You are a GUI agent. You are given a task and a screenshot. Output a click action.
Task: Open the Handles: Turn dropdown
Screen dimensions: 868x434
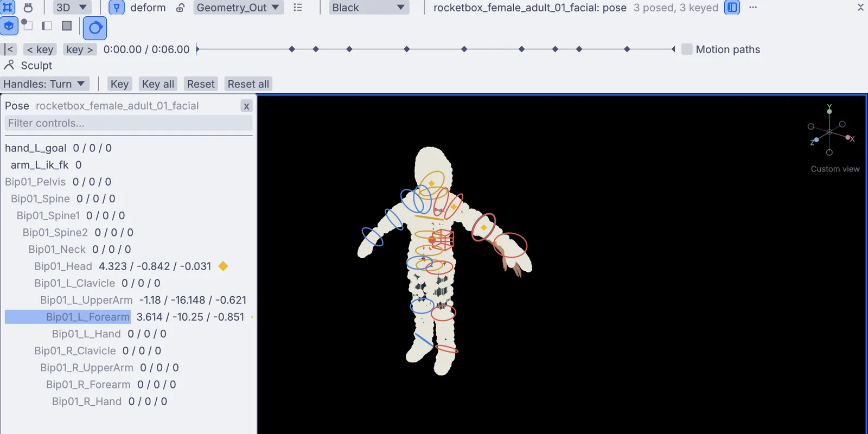point(44,84)
